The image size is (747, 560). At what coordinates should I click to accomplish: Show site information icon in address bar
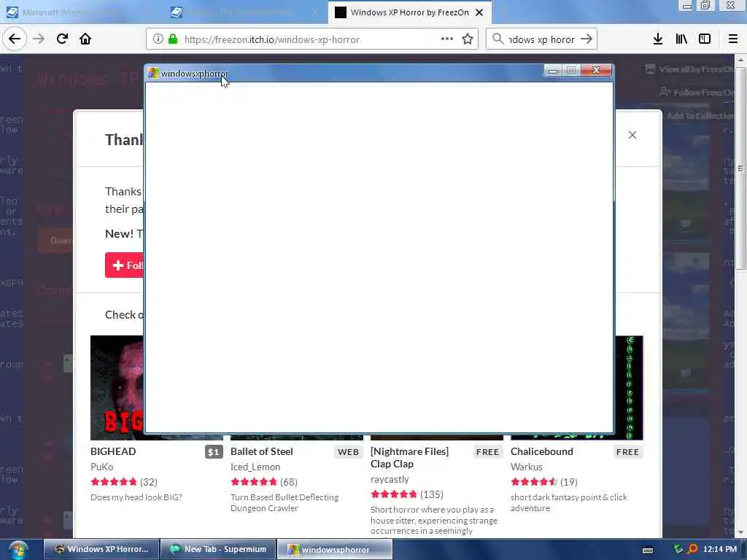point(158,39)
